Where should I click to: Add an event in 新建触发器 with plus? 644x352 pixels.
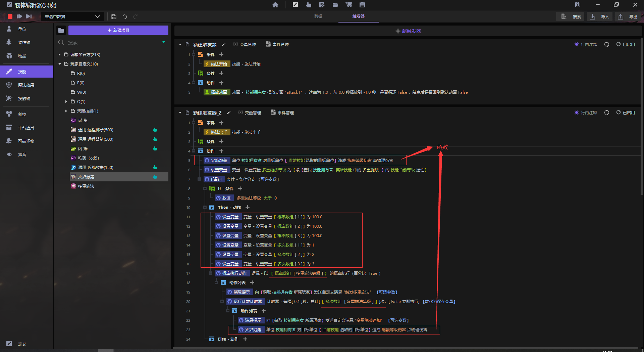point(221,54)
